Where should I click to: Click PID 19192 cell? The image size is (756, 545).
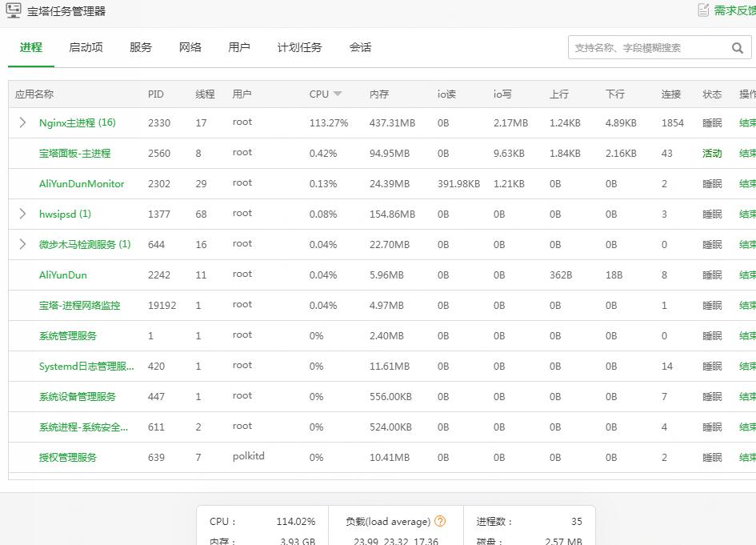point(162,305)
